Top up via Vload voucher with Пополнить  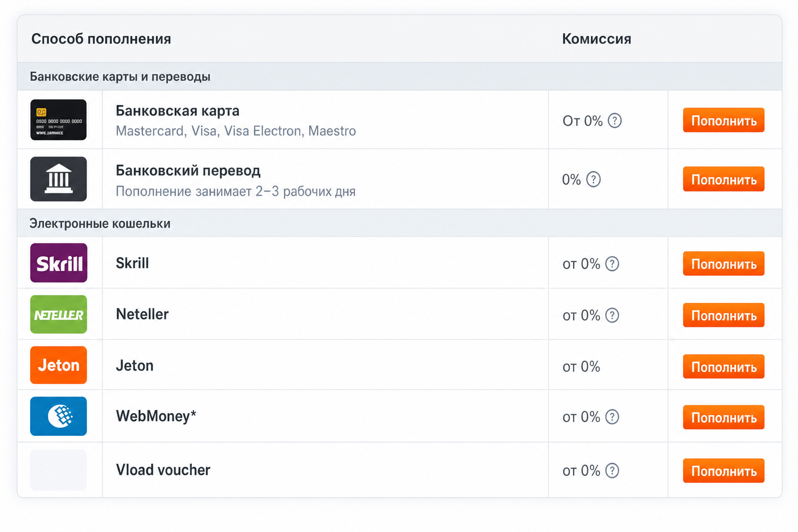click(x=724, y=471)
